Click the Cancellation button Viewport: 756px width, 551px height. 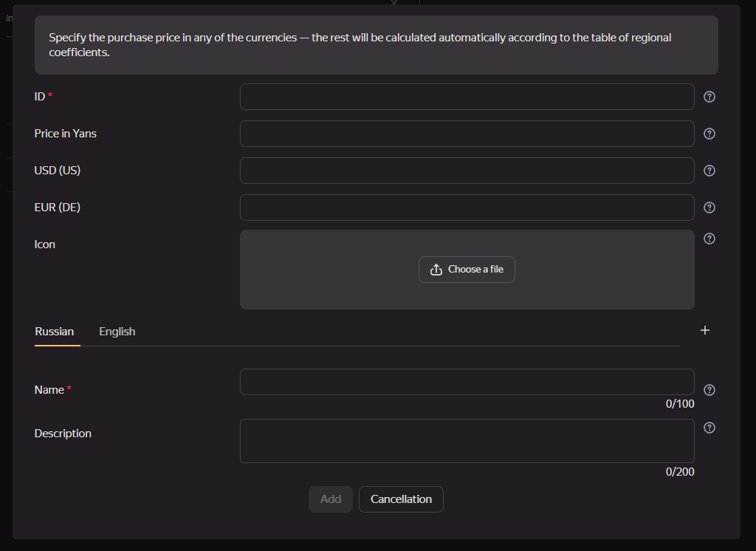click(x=401, y=499)
